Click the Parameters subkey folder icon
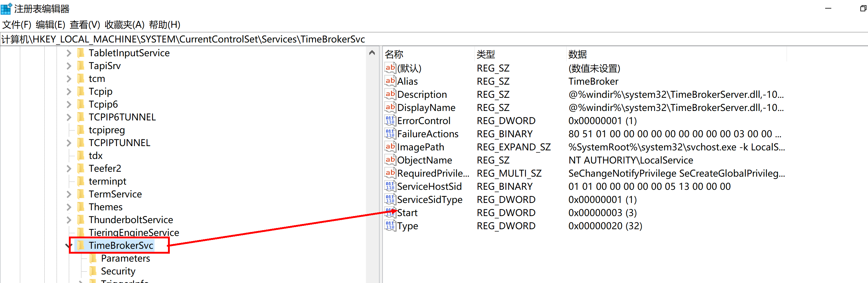868x283 pixels. pyautogui.click(x=93, y=259)
